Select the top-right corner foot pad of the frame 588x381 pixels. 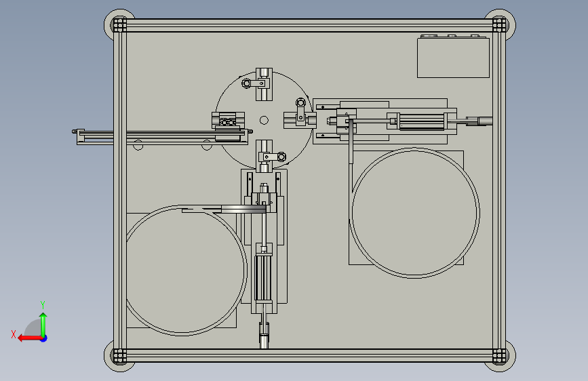pos(500,25)
